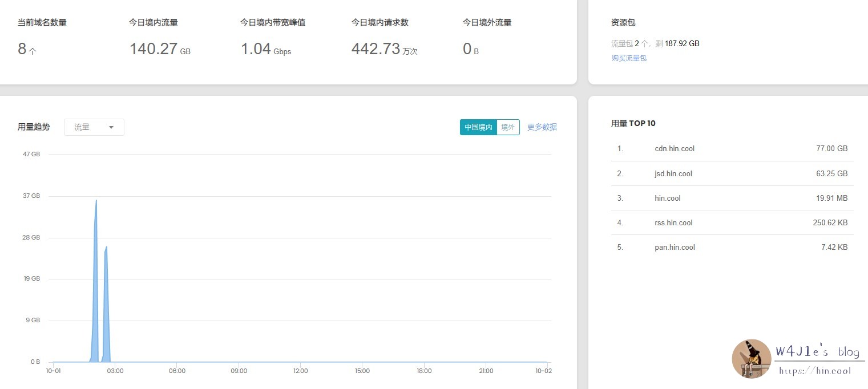
Task: View the 今日境内带宽峰值 bandwidth peak card
Action: 272,22
